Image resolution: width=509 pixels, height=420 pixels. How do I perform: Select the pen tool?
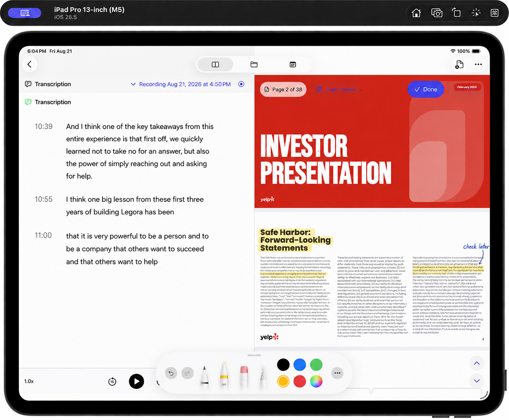point(205,376)
